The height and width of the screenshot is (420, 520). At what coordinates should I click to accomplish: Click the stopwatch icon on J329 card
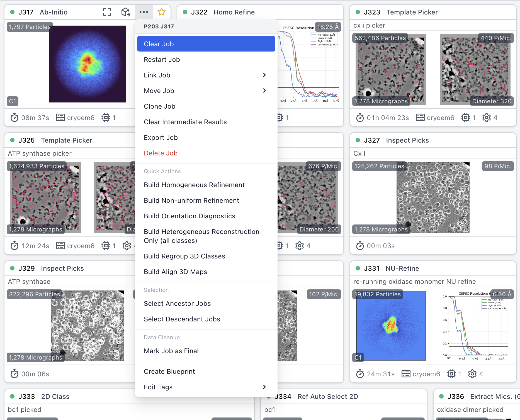(x=14, y=374)
